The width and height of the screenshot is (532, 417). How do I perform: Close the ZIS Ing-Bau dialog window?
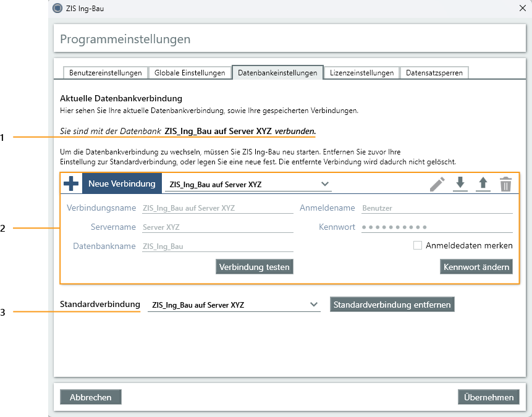coord(520,9)
